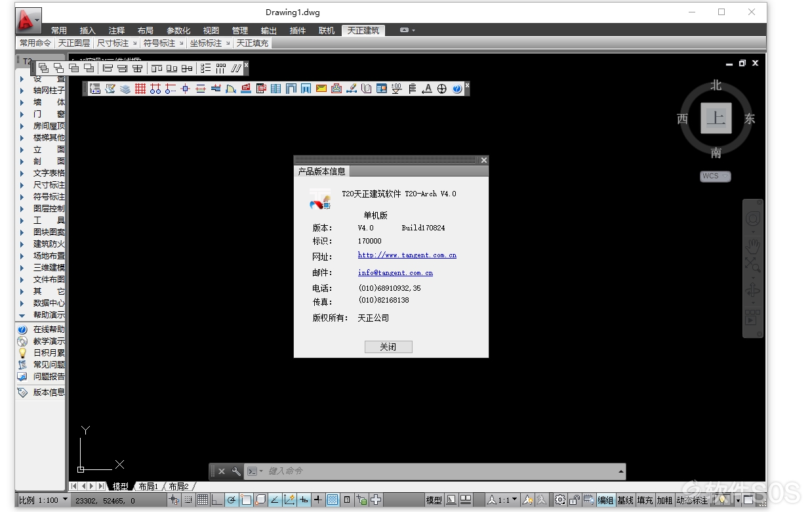This screenshot has height=512, width=812.
Task: Click the first icon on Tangent toolbar
Action: point(95,89)
